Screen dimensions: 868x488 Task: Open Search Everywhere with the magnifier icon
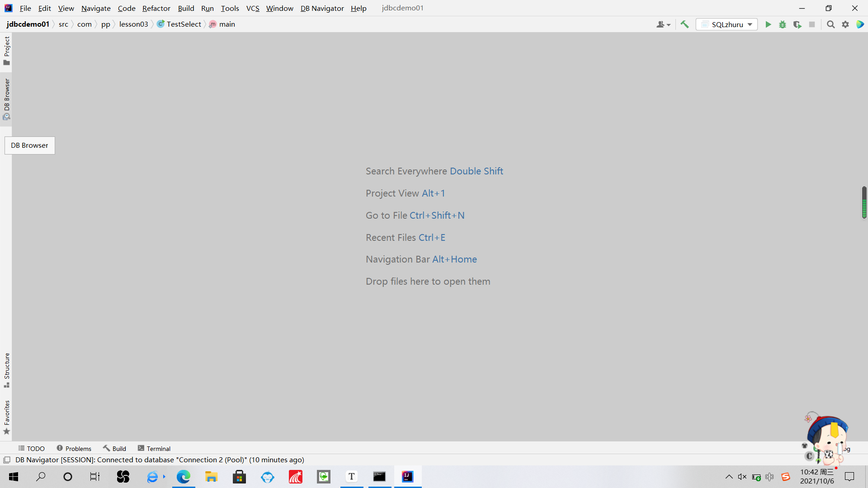[830, 24]
